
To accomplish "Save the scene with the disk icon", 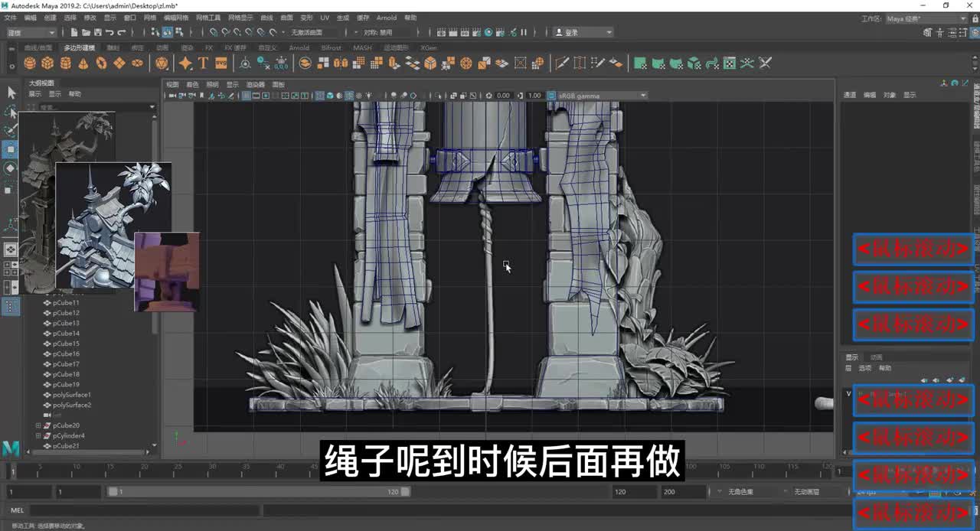I will (x=98, y=32).
